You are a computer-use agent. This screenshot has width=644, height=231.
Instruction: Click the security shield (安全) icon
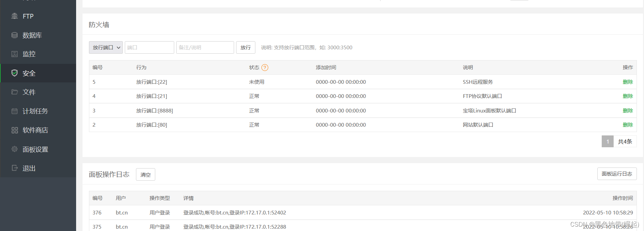[15, 73]
